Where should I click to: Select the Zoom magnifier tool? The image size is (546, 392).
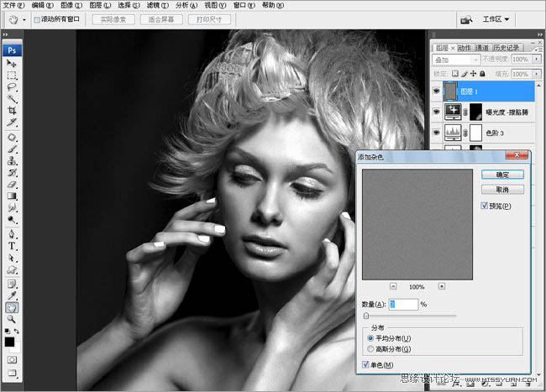13,319
